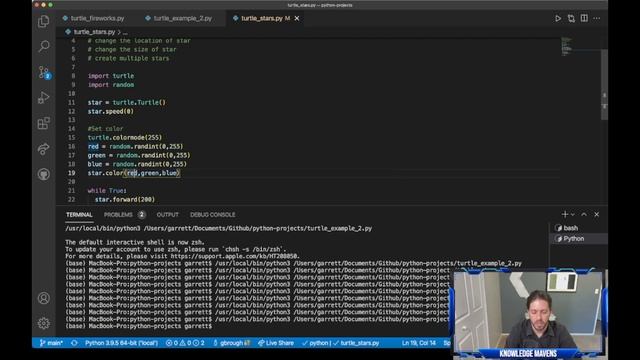Image resolution: width=640 pixels, height=360 pixels.
Task: Click the 'while True:' code line
Action: point(107,191)
